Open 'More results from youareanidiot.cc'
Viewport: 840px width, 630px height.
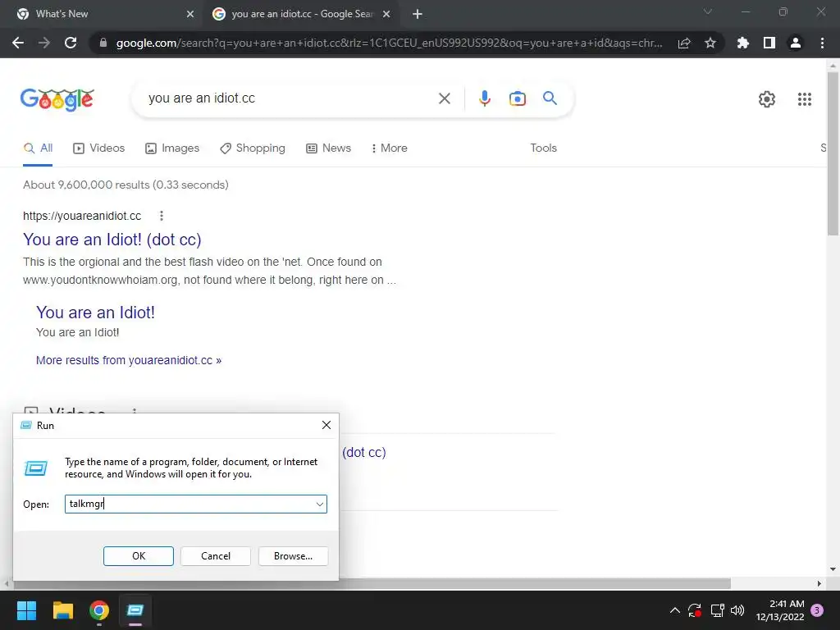(x=129, y=361)
